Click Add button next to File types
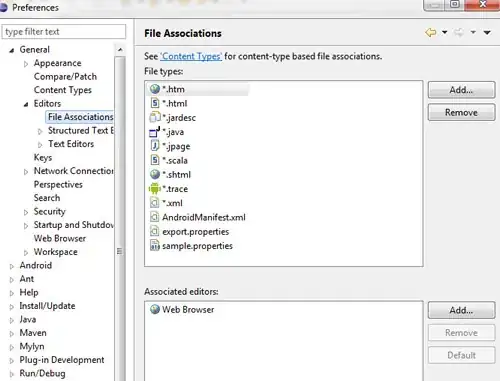The width and height of the screenshot is (500, 381). point(461,90)
